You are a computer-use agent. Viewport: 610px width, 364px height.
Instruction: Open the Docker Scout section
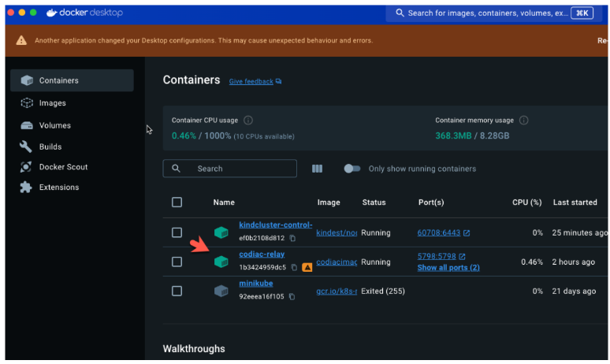[63, 167]
